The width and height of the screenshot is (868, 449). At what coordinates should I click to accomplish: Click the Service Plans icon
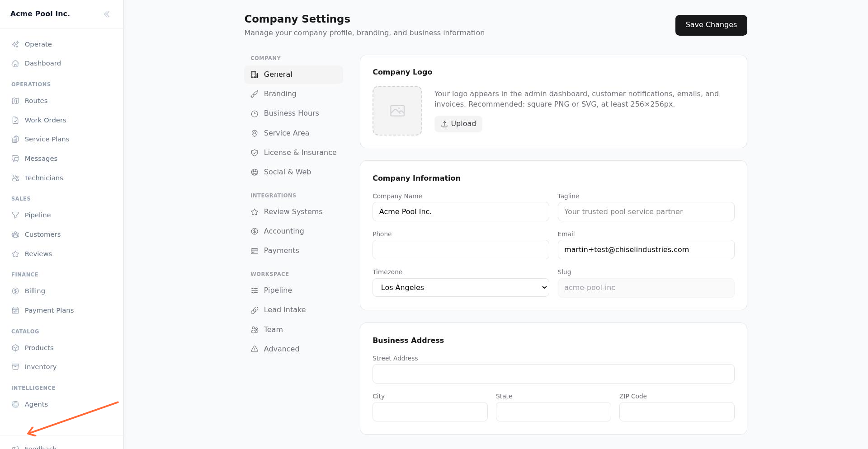[x=15, y=139]
